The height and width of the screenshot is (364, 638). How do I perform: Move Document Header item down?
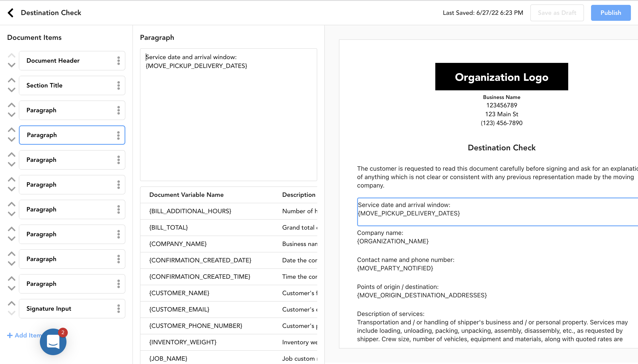[x=12, y=65]
